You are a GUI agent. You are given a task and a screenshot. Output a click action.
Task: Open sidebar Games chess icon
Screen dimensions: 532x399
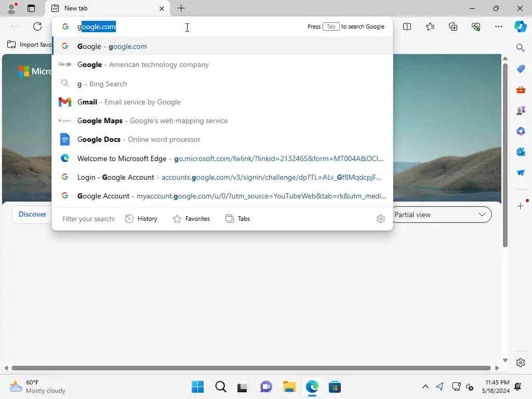521,111
